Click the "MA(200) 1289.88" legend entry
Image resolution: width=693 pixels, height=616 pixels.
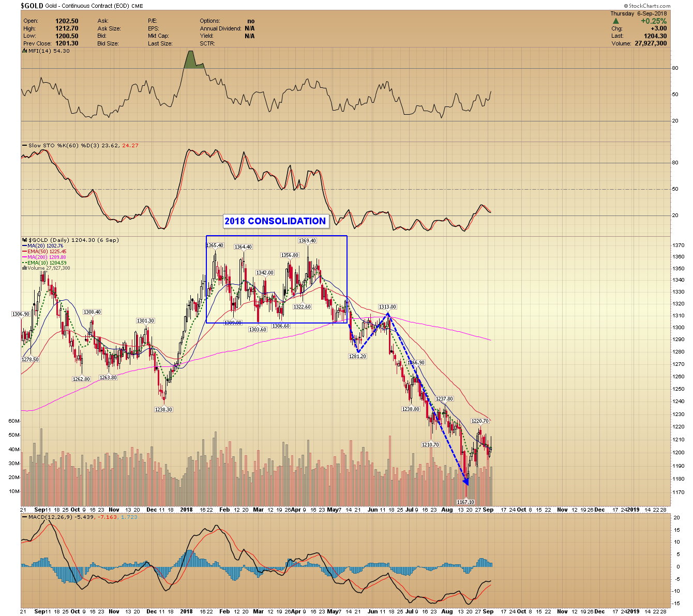click(47, 257)
